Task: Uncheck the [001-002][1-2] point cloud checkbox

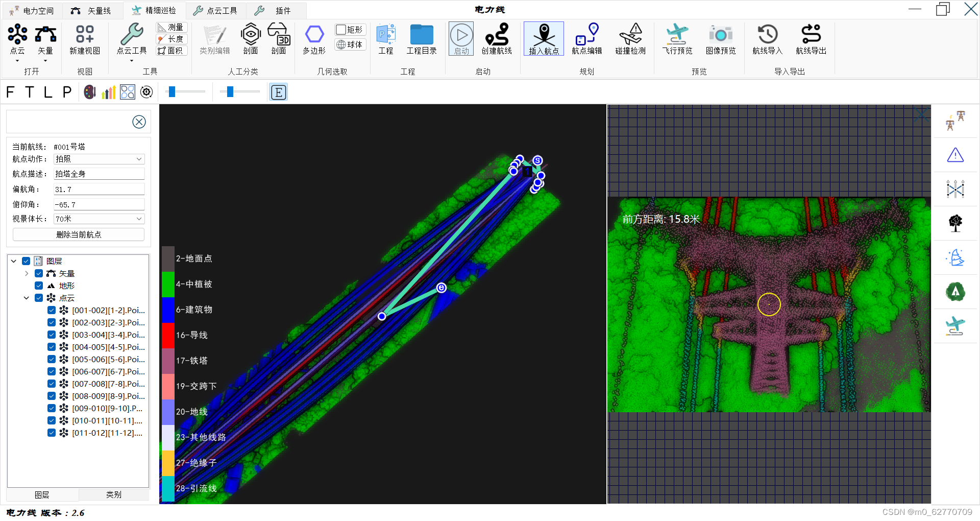Action: click(x=52, y=310)
